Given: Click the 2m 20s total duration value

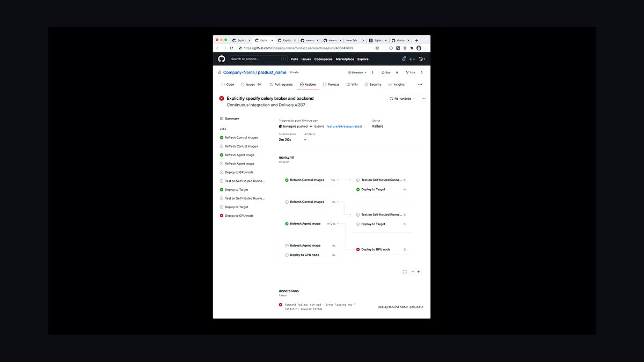Looking at the screenshot, I should click(285, 139).
